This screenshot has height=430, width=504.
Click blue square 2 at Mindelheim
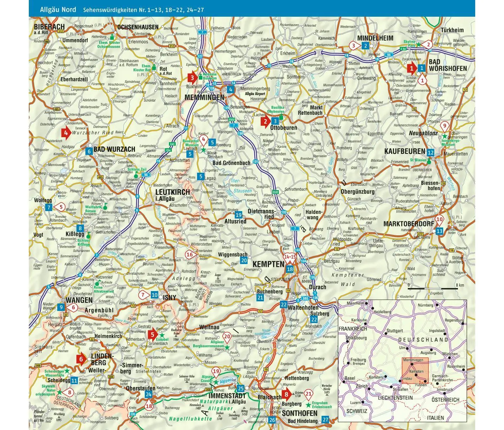tap(365, 45)
